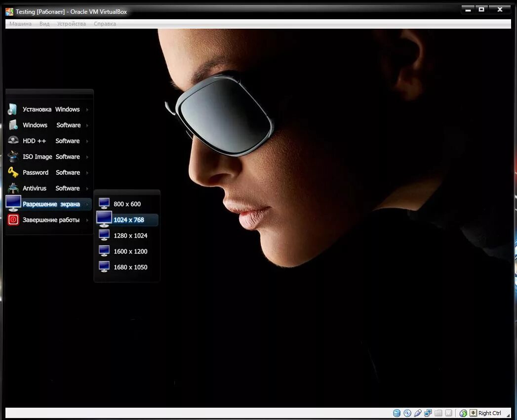Click the monitor icon beside 1680 x 1050
This screenshot has height=420, width=517.
click(104, 267)
